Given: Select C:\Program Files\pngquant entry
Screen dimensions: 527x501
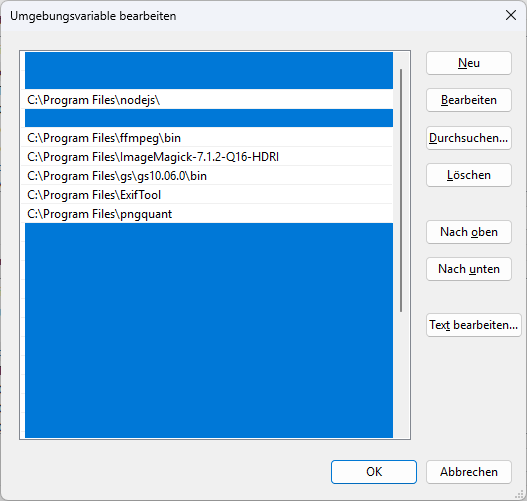Looking at the screenshot, I should coord(208,214).
